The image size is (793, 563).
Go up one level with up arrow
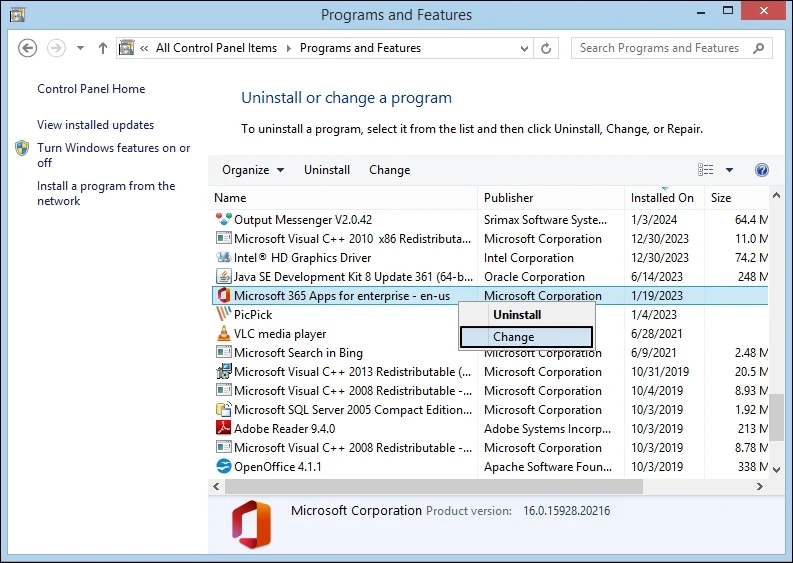pos(103,48)
